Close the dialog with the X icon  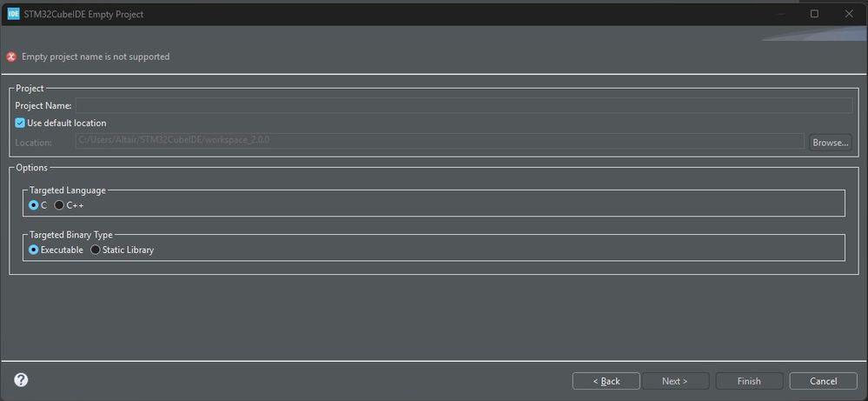tap(849, 14)
